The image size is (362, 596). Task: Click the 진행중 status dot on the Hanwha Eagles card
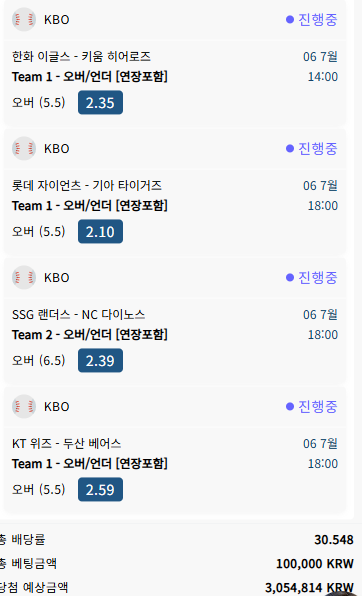pyautogui.click(x=290, y=19)
